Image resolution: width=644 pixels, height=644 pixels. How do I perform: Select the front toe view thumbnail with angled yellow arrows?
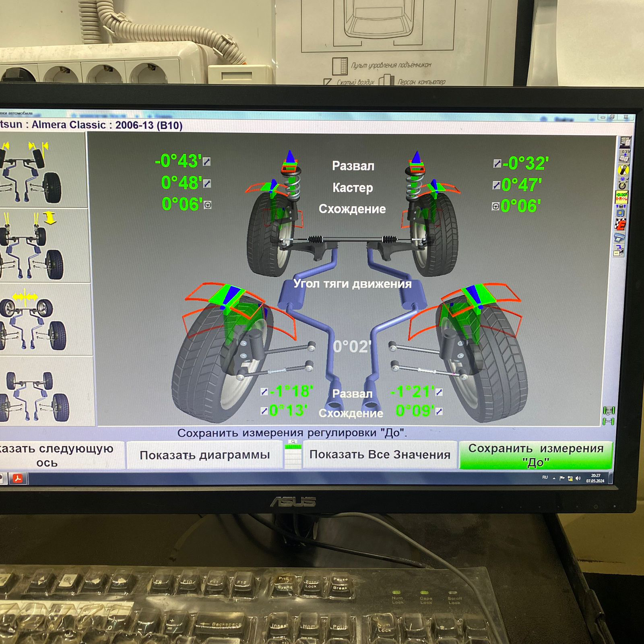click(43, 170)
